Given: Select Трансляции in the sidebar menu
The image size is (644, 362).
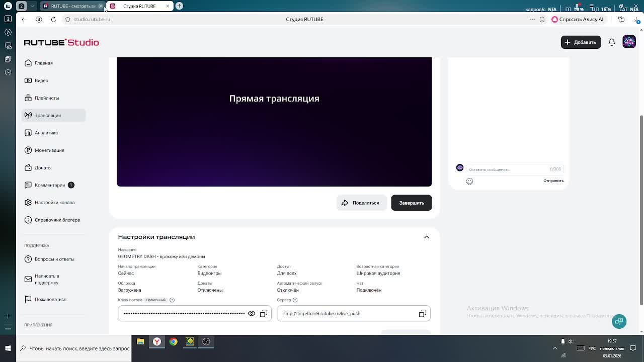Looking at the screenshot, I should [x=54, y=115].
